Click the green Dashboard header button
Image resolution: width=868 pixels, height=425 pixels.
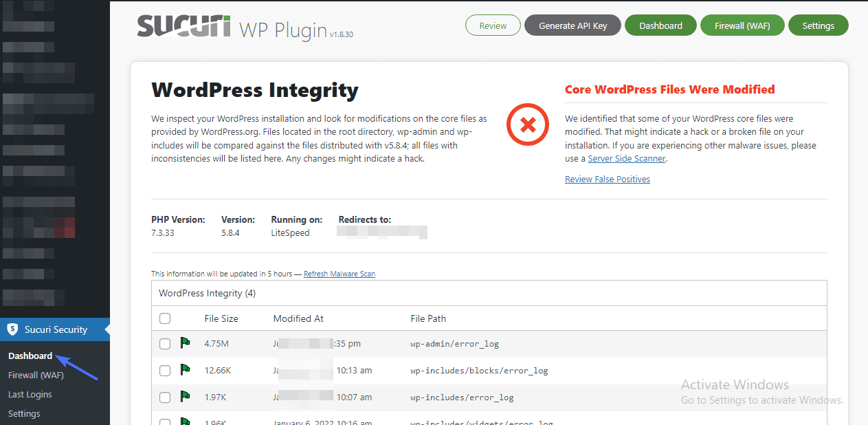click(x=660, y=25)
